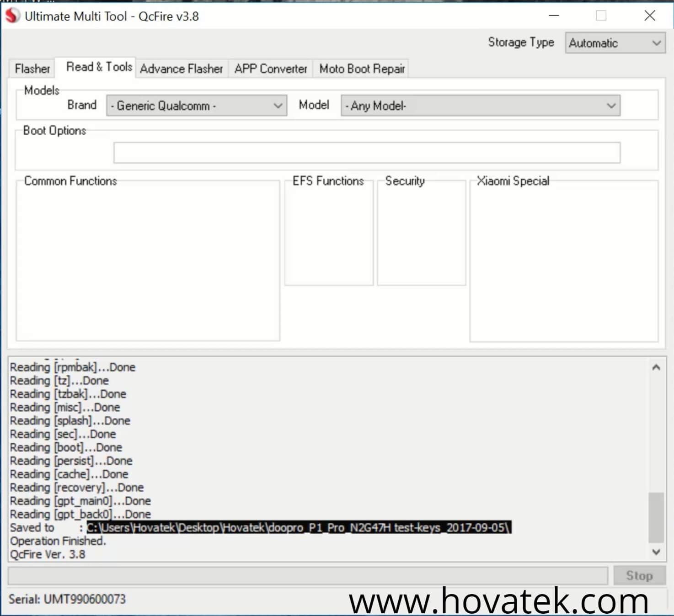674x616 pixels.
Task: Click the 'Reading [boot]...Done' log line
Action: (66, 447)
